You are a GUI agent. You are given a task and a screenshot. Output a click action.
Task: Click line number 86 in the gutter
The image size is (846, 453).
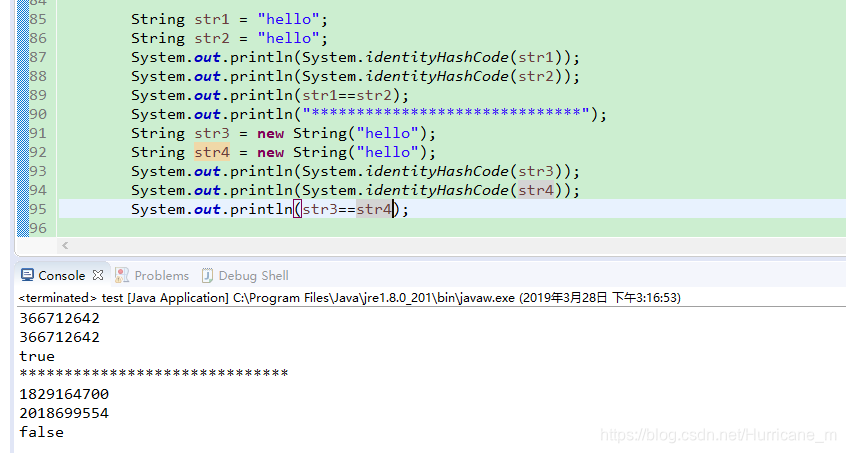click(x=38, y=38)
